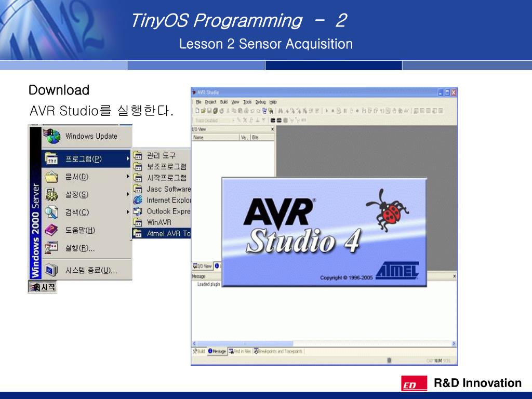Open 보조프로그램 submenu entry
The width and height of the screenshot is (532, 399).
pyautogui.click(x=162, y=167)
